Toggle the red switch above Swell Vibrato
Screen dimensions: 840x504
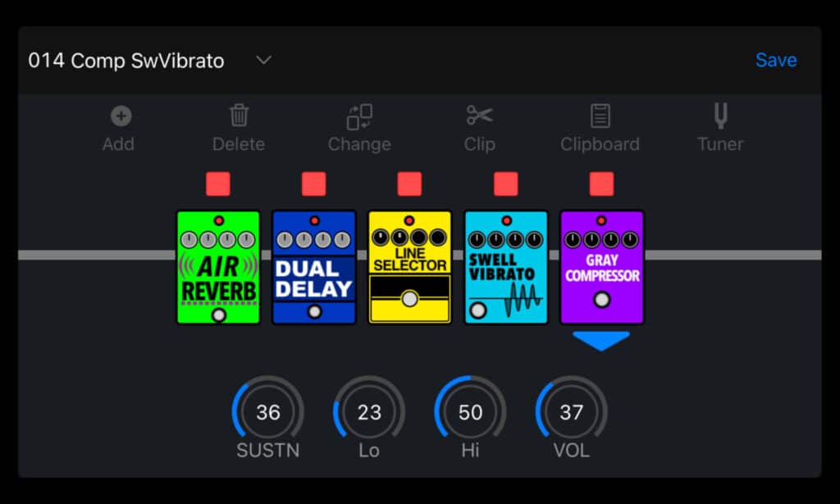click(505, 184)
